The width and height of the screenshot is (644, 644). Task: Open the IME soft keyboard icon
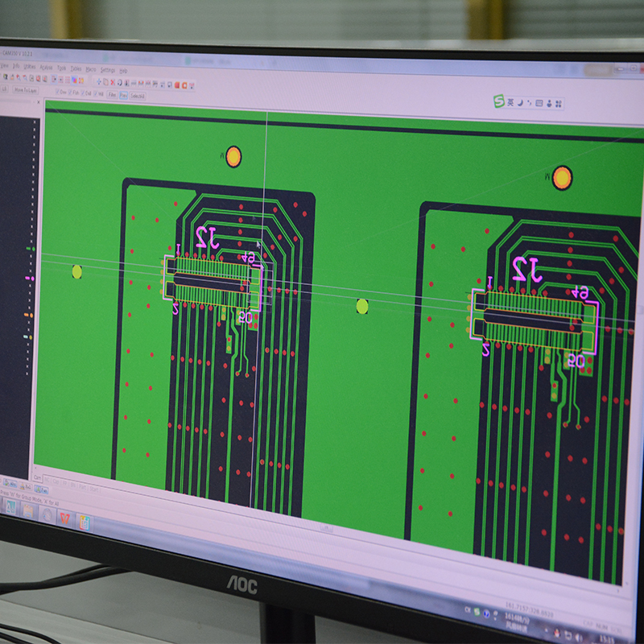[x=539, y=103]
